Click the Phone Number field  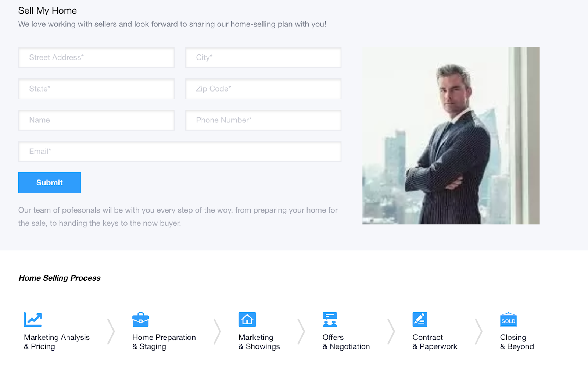pos(263,120)
